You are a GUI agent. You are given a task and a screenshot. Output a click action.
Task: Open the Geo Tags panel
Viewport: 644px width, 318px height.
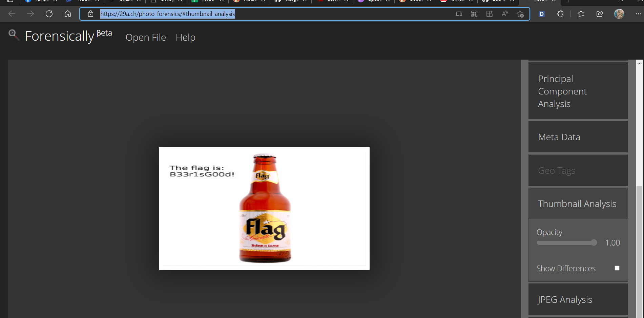(x=578, y=170)
